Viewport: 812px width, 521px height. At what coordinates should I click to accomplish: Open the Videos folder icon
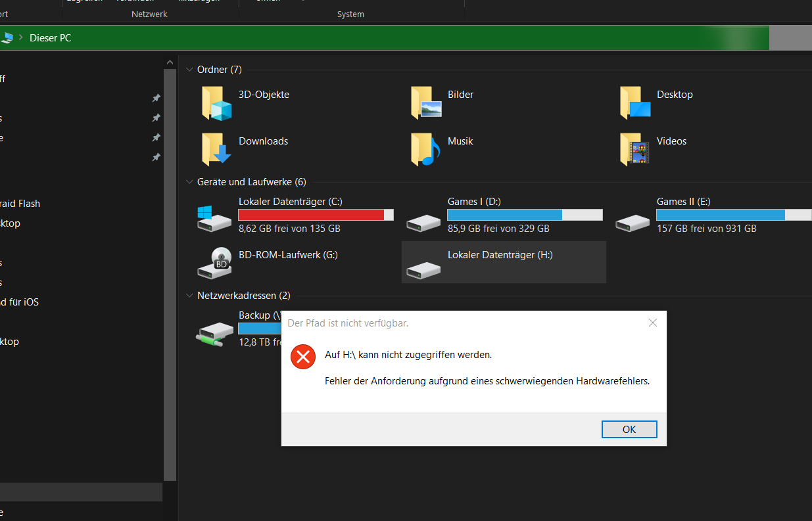tap(635, 150)
